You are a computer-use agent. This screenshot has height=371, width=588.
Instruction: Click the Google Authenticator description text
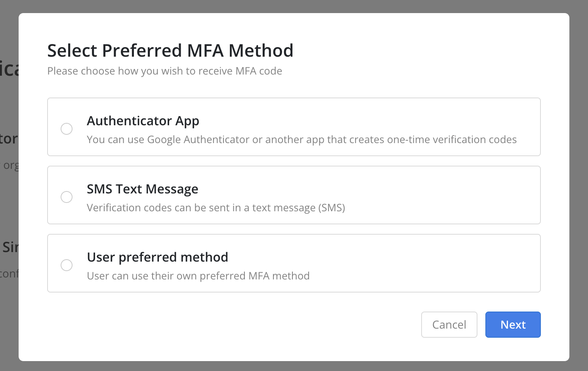point(302,140)
